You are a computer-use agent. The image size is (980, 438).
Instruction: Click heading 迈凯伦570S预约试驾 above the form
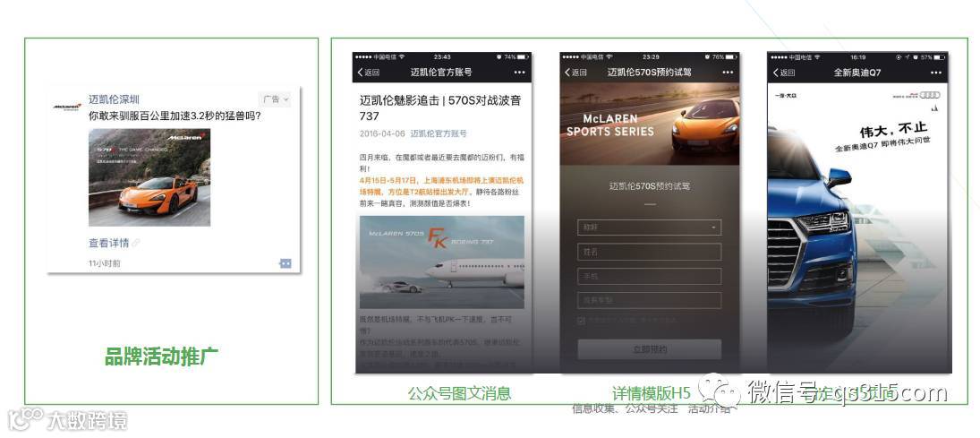(x=650, y=185)
